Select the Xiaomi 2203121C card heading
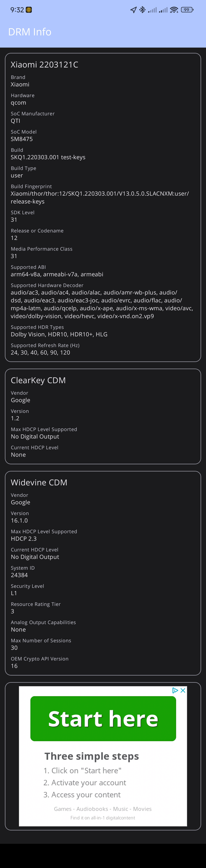206x868 pixels. [x=44, y=65]
